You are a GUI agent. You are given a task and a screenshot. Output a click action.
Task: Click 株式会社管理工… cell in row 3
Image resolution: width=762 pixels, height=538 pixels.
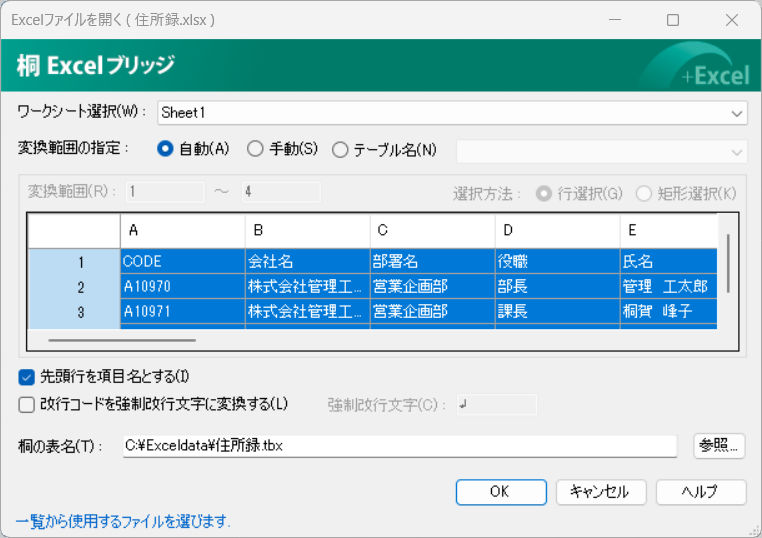(x=308, y=311)
